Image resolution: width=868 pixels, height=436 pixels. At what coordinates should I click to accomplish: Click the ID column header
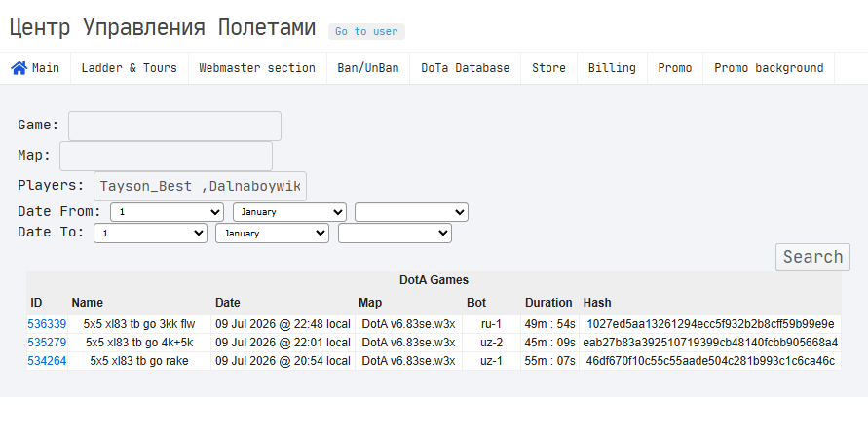click(x=36, y=303)
